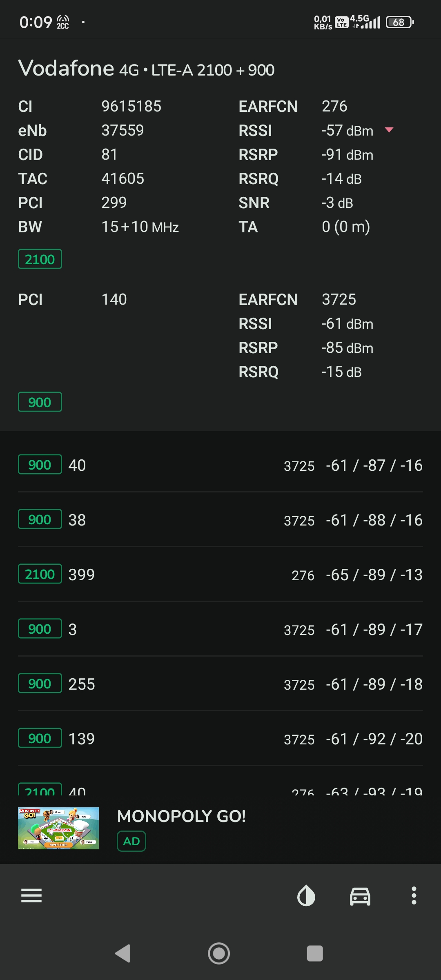The image size is (441, 980).
Task: Tap the green AD badge
Action: (x=131, y=841)
